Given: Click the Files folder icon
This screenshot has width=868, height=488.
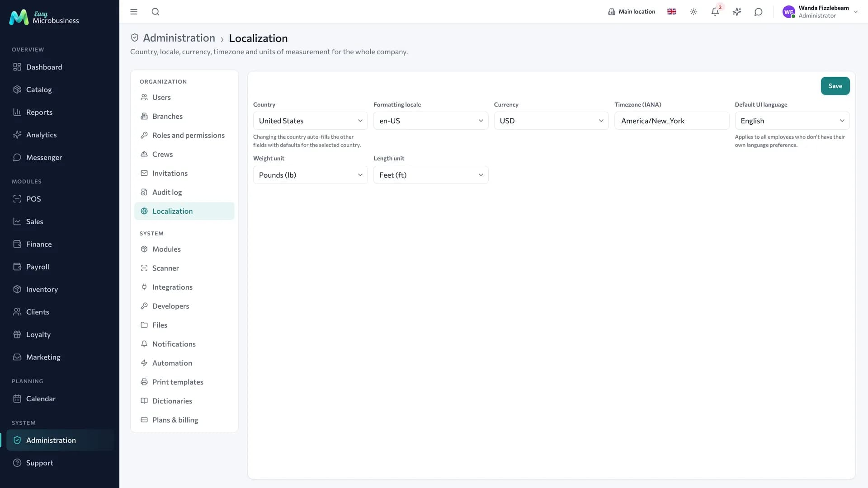Looking at the screenshot, I should (x=144, y=325).
